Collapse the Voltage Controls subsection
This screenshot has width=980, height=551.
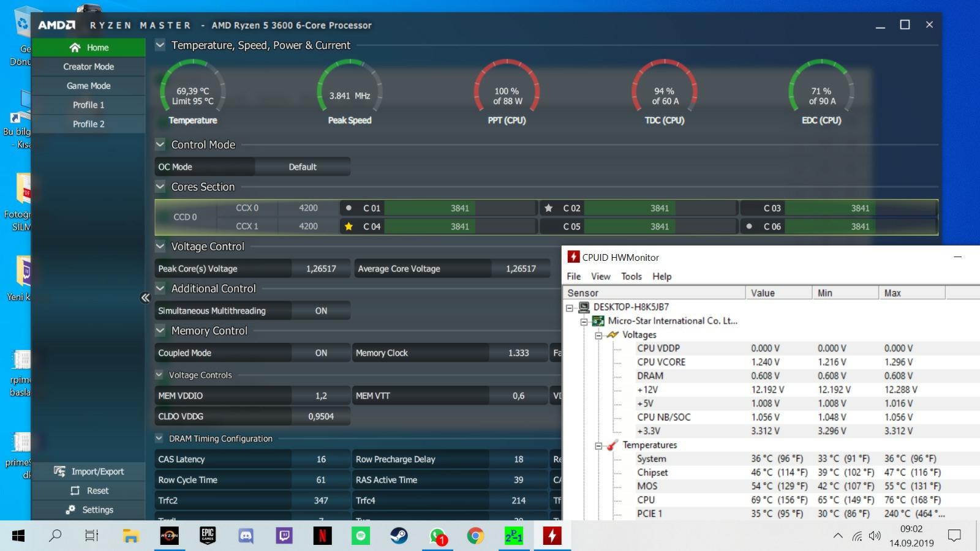pyautogui.click(x=159, y=375)
